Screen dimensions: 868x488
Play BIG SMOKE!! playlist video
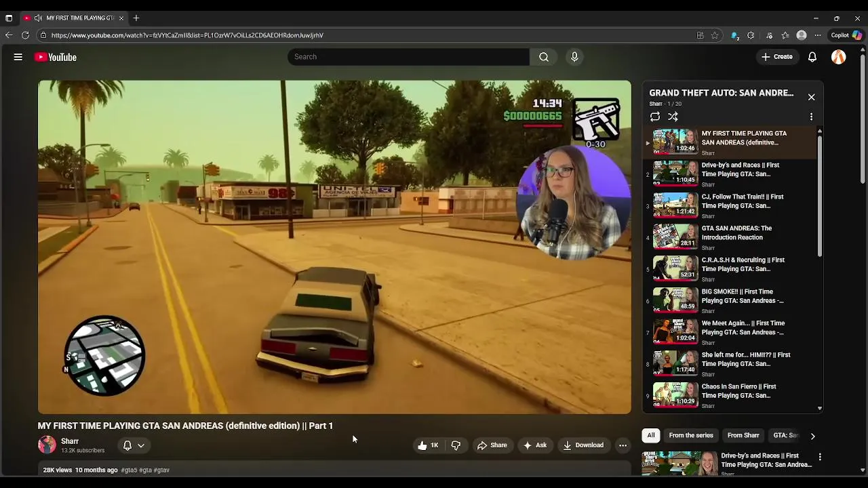pos(731,301)
